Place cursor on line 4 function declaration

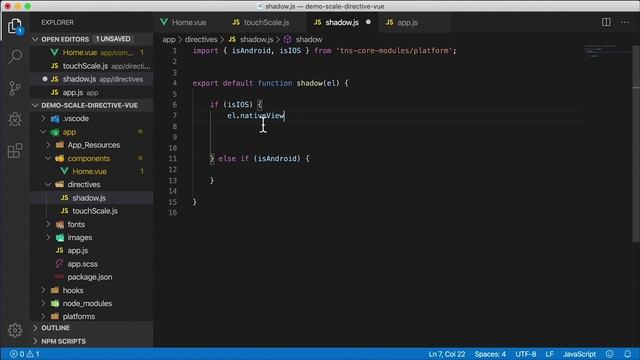click(270, 83)
